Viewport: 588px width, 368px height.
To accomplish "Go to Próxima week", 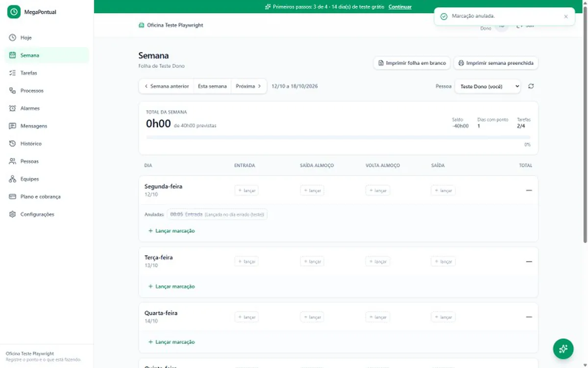I will point(249,86).
